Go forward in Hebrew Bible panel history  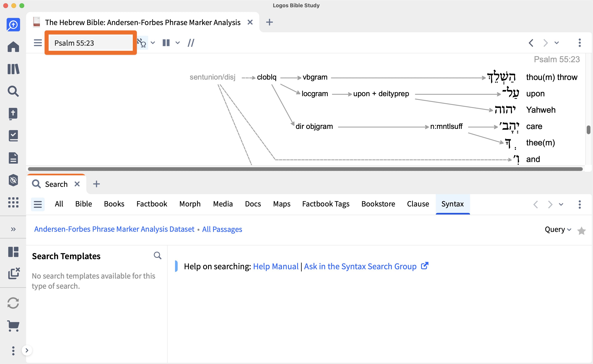click(546, 43)
